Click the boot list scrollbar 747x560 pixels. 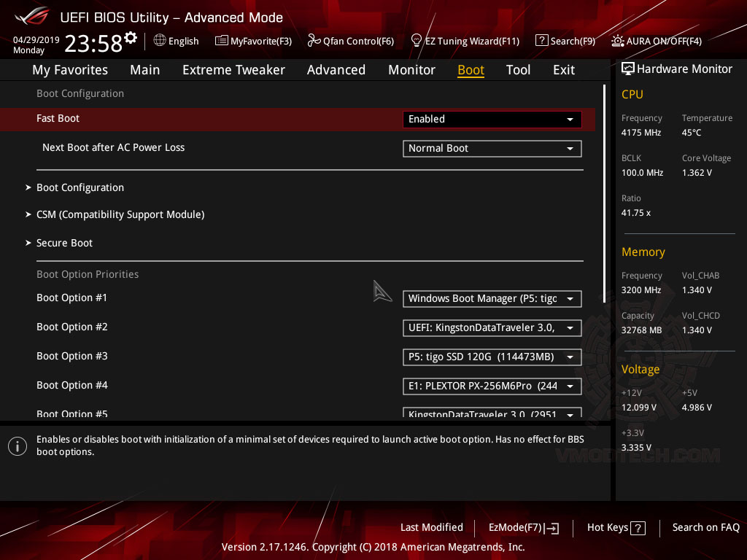604,193
